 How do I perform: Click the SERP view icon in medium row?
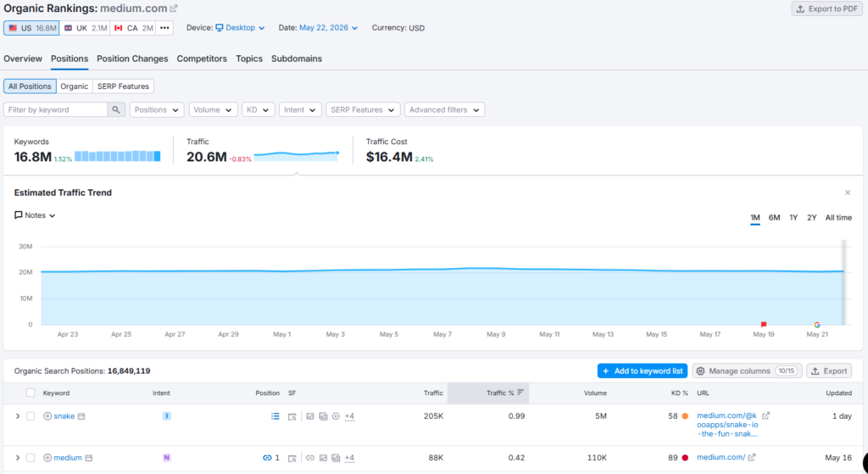click(292, 458)
